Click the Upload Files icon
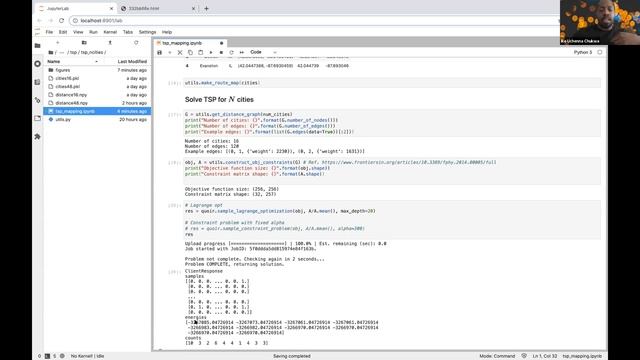The width and height of the screenshot is (640, 360). 110,42
